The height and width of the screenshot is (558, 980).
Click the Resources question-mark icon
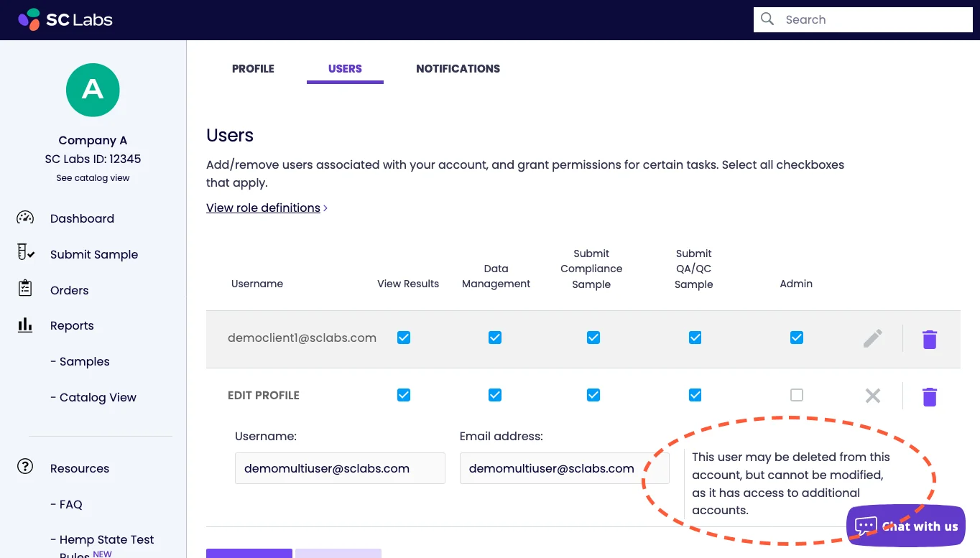pos(24,466)
